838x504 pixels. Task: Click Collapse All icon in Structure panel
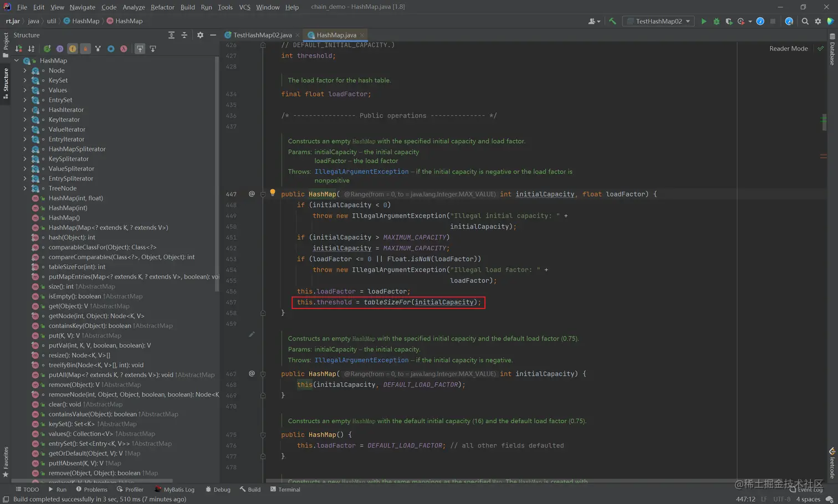coord(184,35)
